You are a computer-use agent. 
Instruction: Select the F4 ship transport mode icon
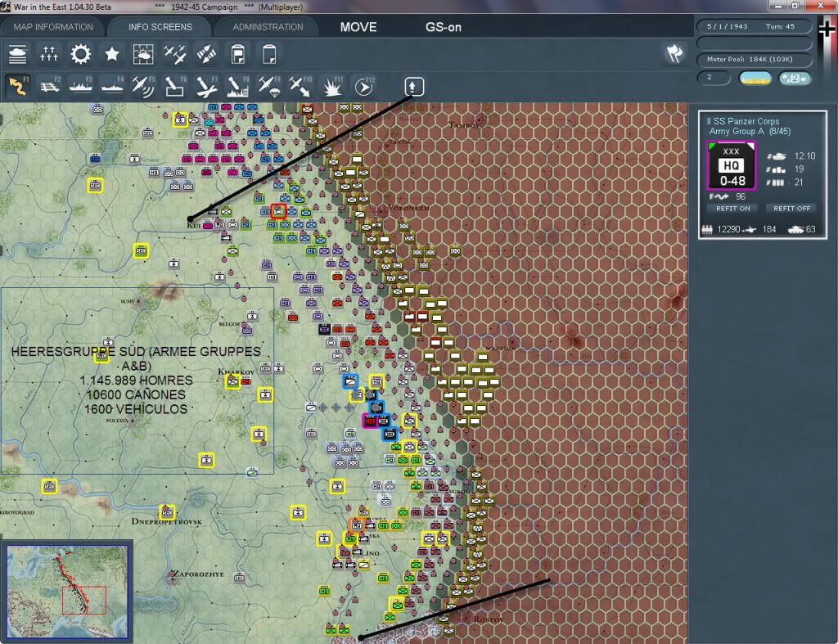pyautogui.click(x=112, y=86)
